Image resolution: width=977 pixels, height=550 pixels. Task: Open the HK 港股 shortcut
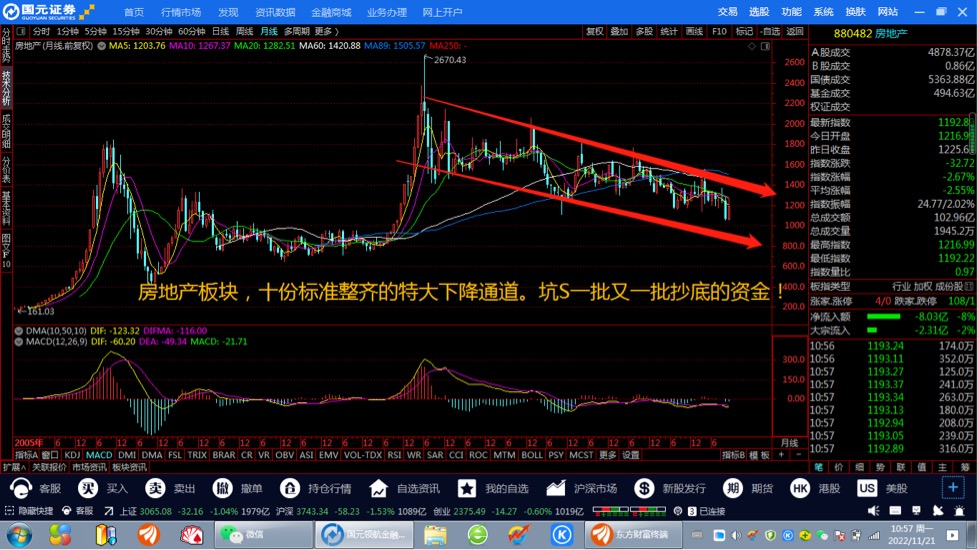pyautogui.click(x=800, y=488)
